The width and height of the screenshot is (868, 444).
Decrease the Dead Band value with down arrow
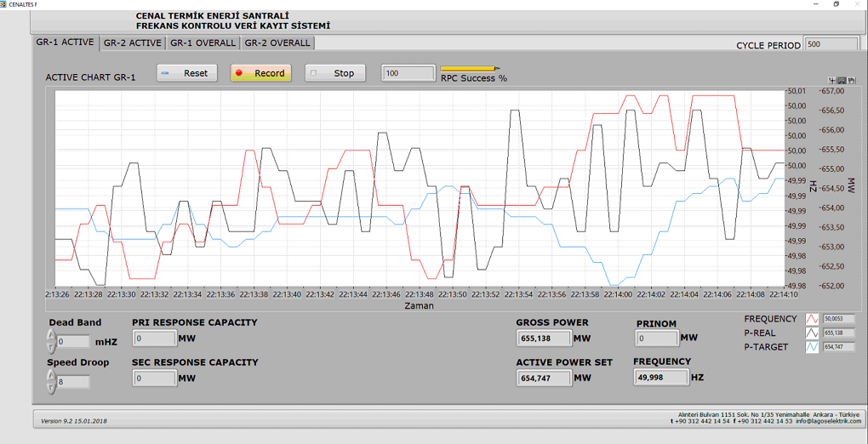tap(51, 348)
